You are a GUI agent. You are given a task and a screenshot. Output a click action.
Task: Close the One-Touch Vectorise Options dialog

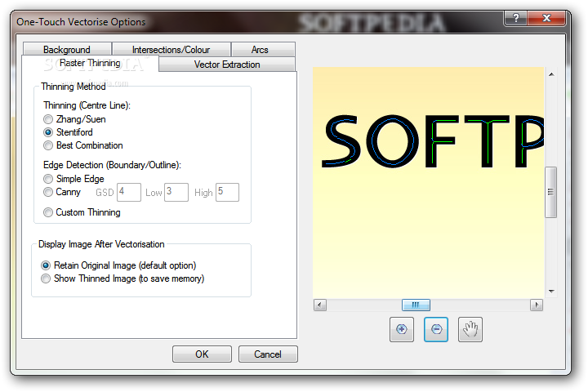pyautogui.click(x=546, y=18)
